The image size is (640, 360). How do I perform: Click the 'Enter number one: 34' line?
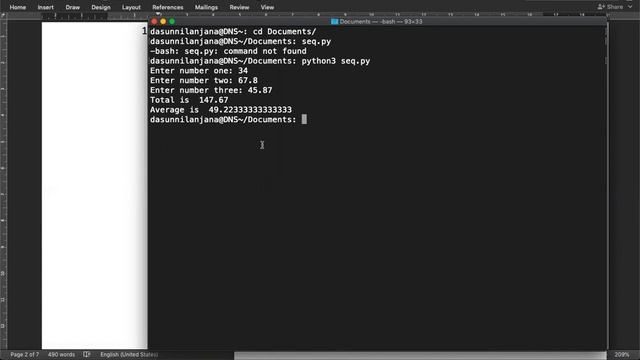199,71
